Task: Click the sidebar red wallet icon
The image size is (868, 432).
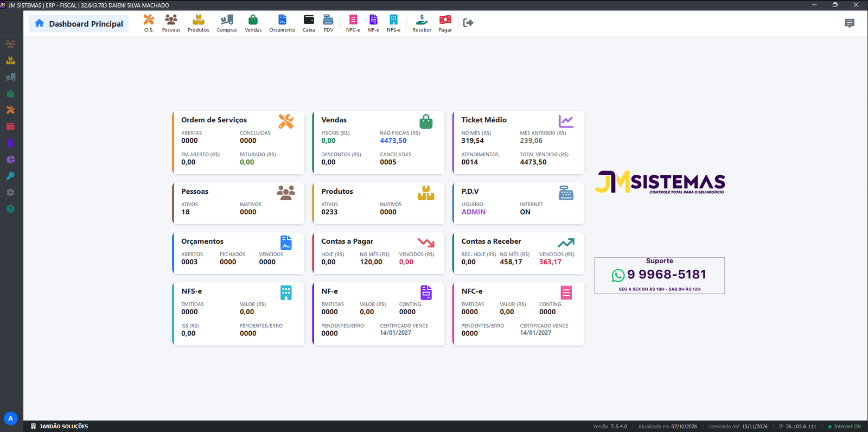Action: coord(10,126)
